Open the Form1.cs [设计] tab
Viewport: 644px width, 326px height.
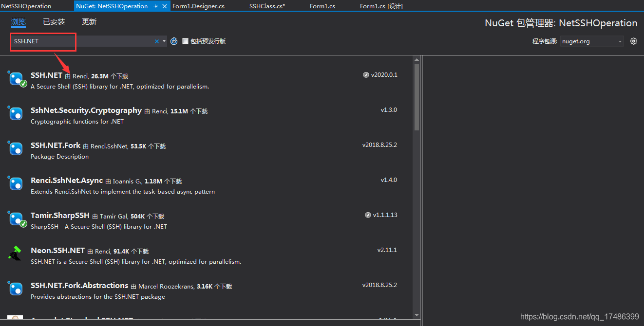381,6
